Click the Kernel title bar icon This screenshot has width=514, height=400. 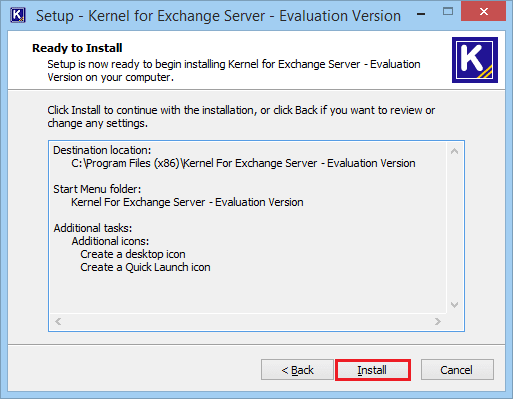pyautogui.click(x=18, y=15)
